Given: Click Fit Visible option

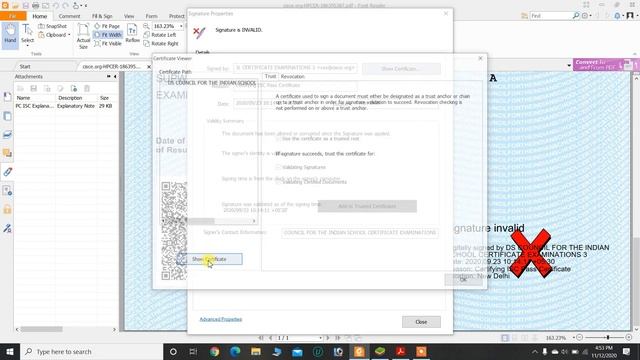Looking at the screenshot, I should click(108, 44).
